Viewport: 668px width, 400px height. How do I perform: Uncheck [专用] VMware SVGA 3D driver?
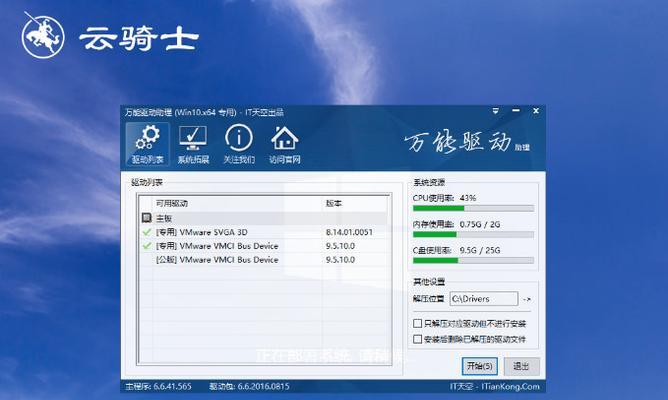point(147,232)
